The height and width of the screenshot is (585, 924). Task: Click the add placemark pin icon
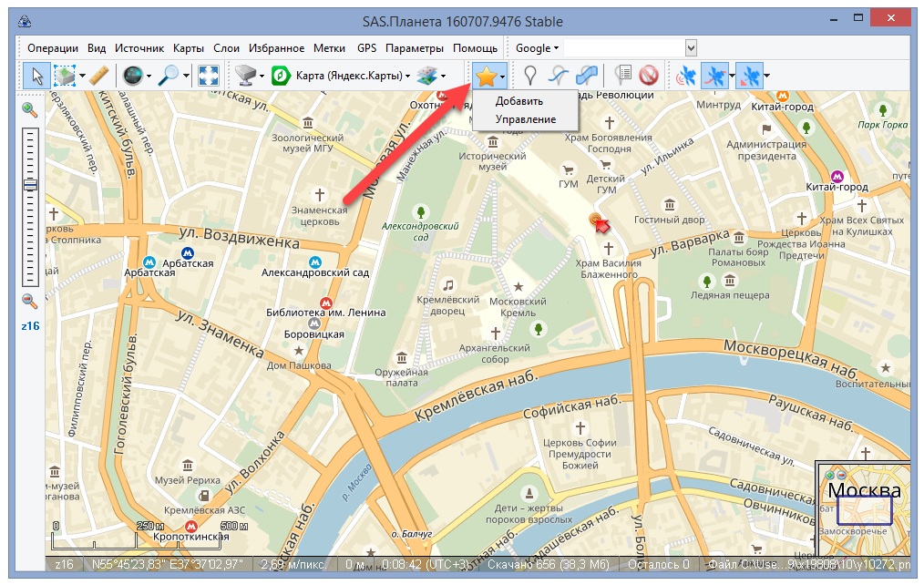tap(529, 76)
